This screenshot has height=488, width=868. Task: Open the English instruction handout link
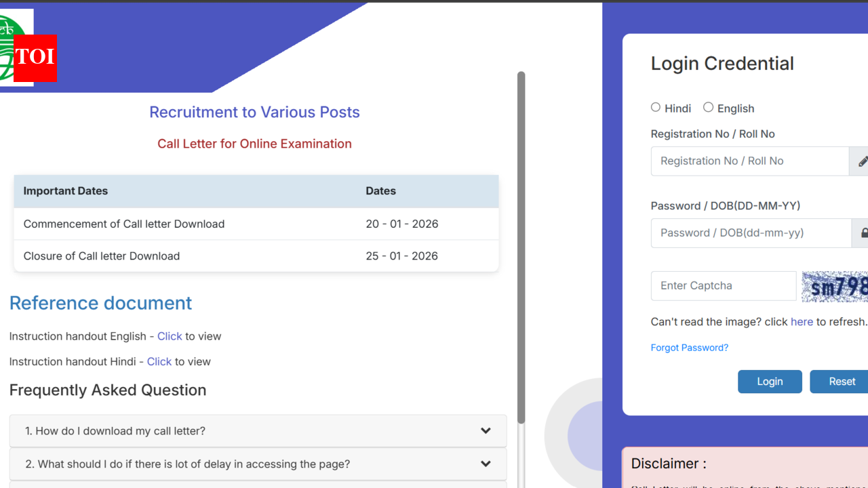(170, 336)
